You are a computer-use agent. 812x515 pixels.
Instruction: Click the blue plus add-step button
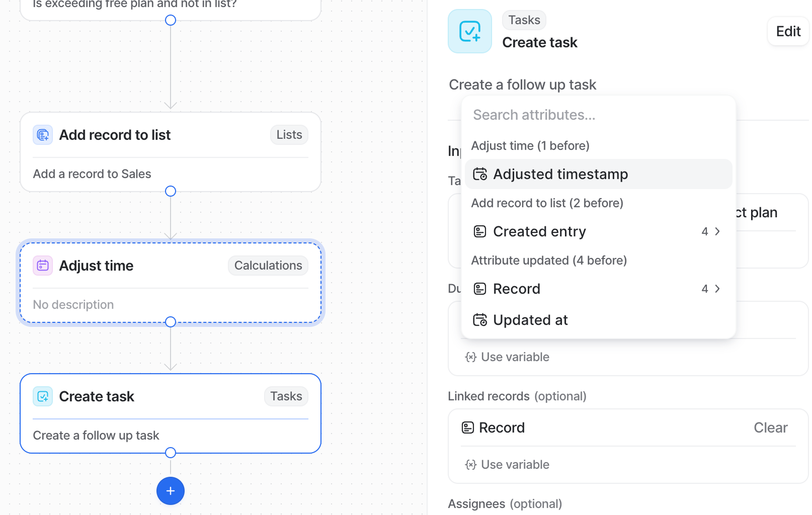pos(170,491)
